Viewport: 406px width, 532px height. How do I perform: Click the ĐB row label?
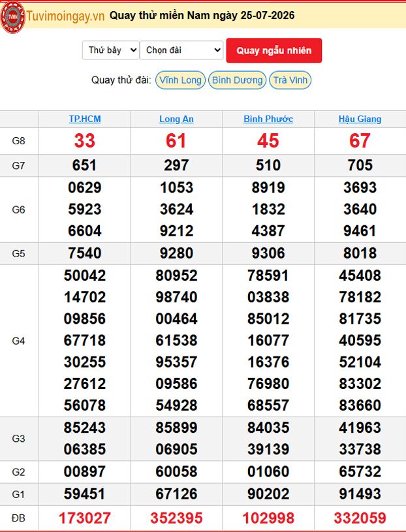[x=18, y=518]
